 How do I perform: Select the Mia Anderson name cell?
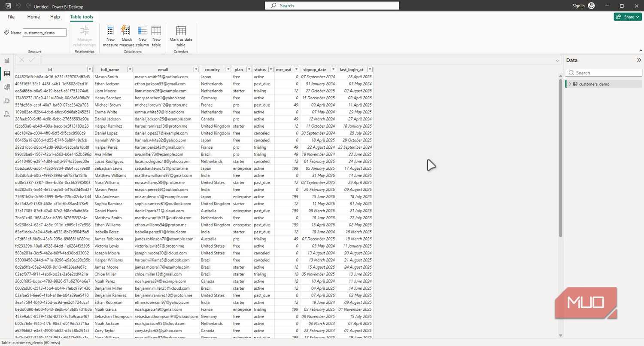tap(113, 196)
